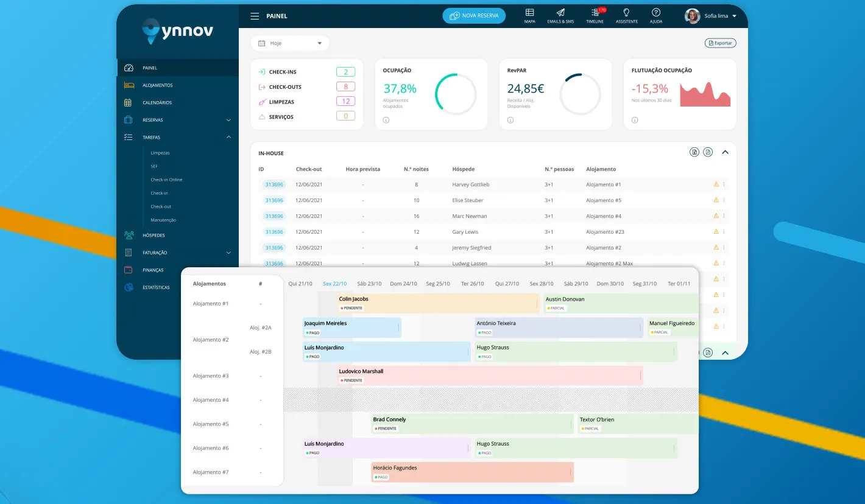The image size is (865, 504).
Task: Open Emails & SMS from the top bar
Action: point(560,16)
